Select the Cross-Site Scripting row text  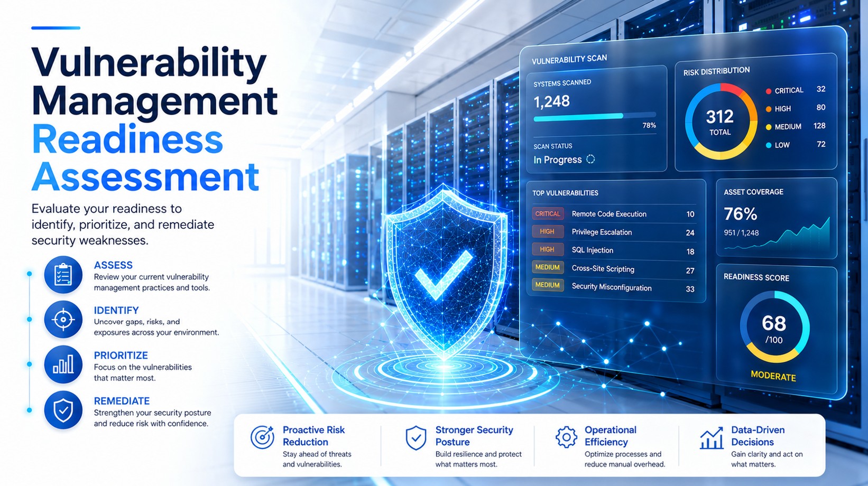click(x=603, y=269)
